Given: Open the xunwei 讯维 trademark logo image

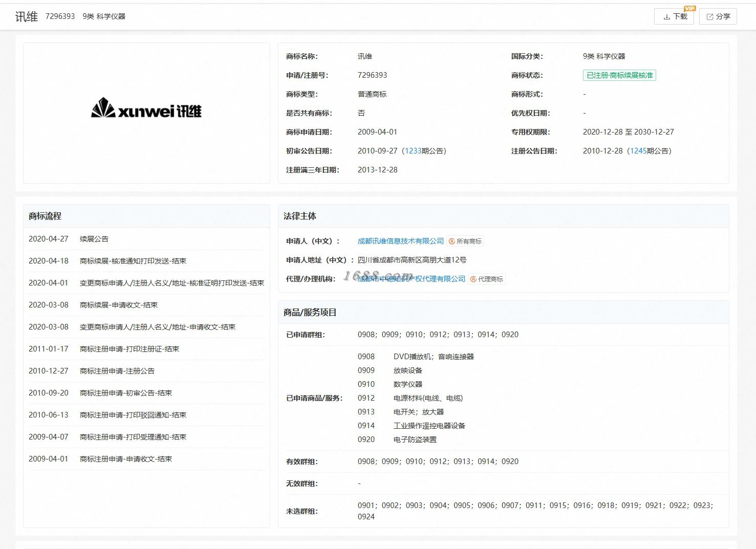Looking at the screenshot, I should [146, 108].
